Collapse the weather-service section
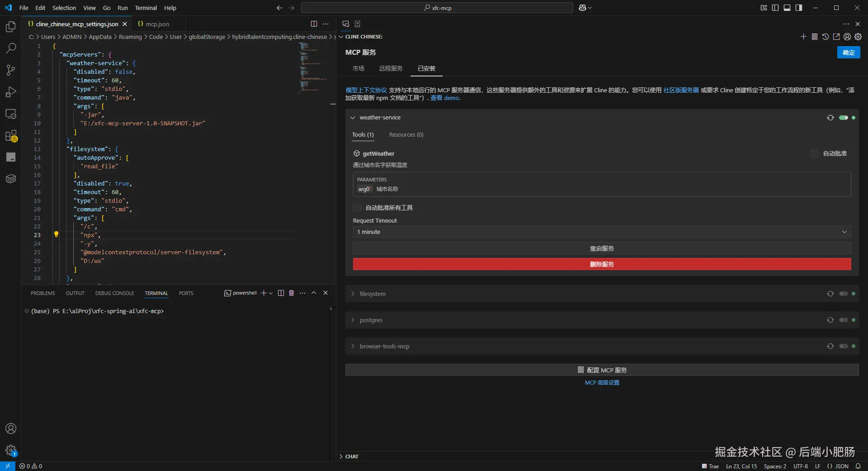 coord(353,118)
